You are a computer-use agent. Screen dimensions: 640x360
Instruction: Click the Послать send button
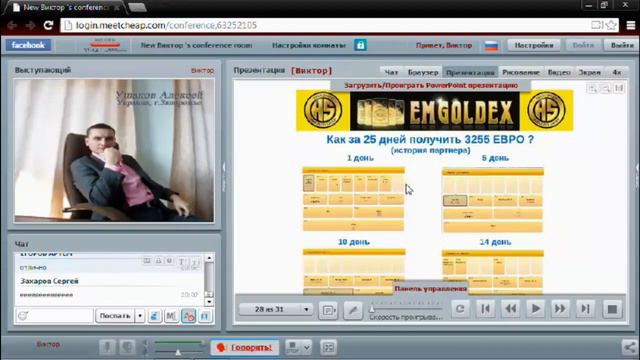(115, 316)
